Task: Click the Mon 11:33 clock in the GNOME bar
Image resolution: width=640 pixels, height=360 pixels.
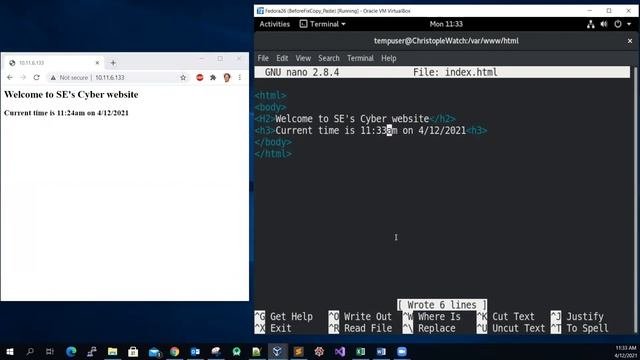Action: coord(446,24)
